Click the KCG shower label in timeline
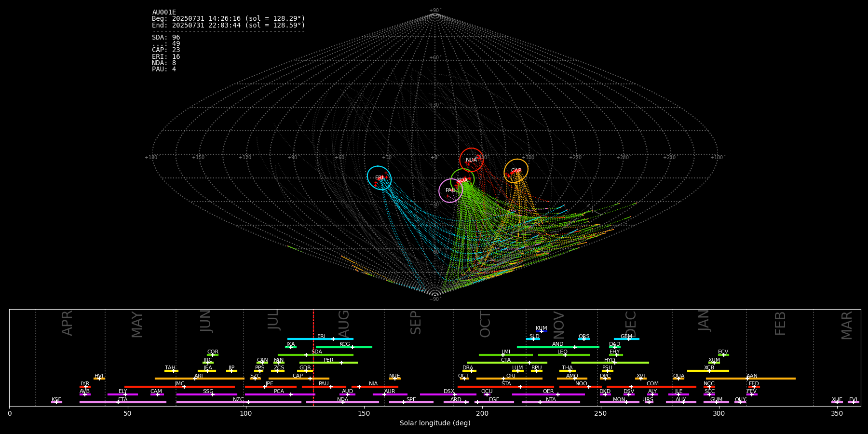The image size is (868, 434). pos(345,344)
